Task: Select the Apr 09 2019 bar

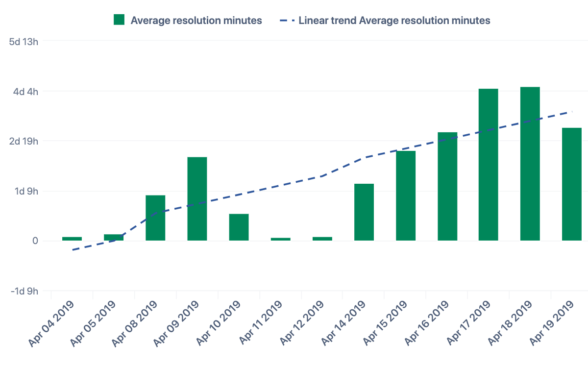Action: (x=197, y=199)
